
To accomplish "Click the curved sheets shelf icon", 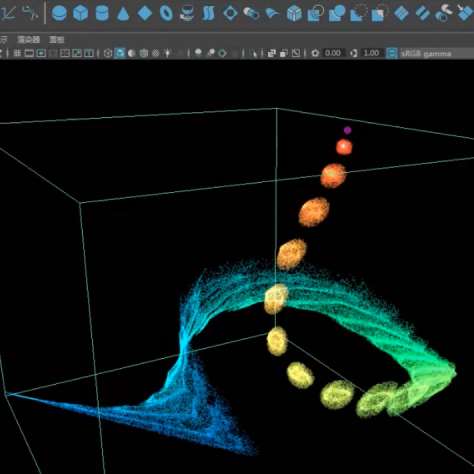I will [209, 13].
